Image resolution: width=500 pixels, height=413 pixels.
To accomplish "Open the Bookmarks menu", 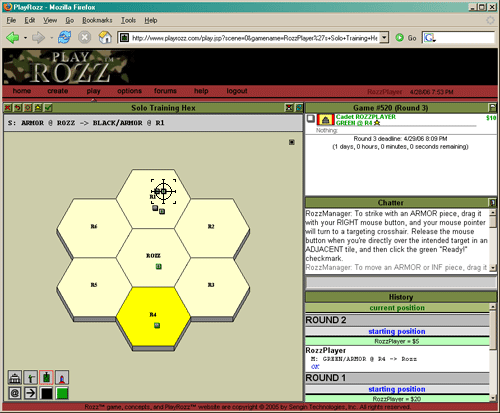I will 97,20.
